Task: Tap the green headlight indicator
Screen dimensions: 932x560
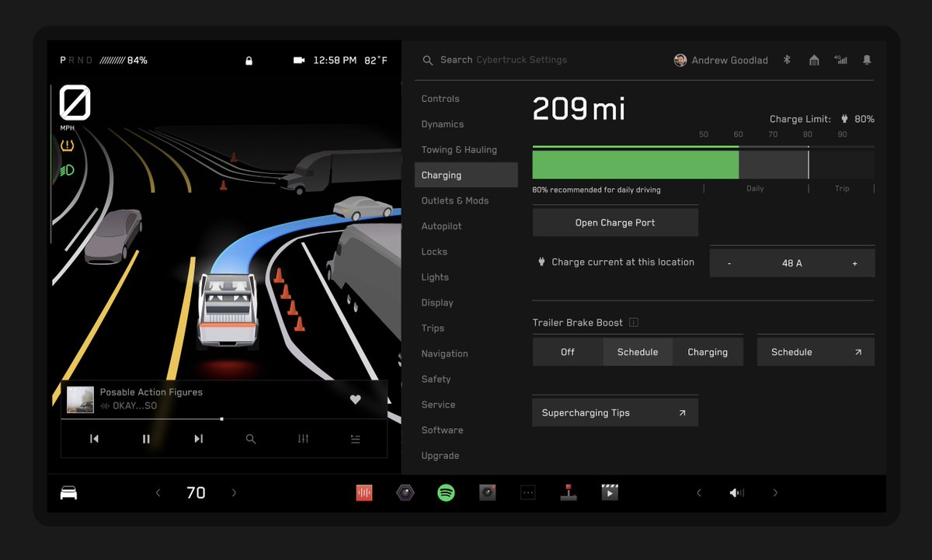Action: [x=68, y=169]
